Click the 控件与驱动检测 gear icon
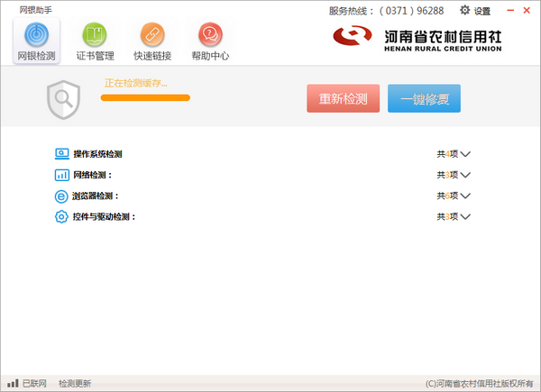The width and height of the screenshot is (541, 392). (x=62, y=216)
